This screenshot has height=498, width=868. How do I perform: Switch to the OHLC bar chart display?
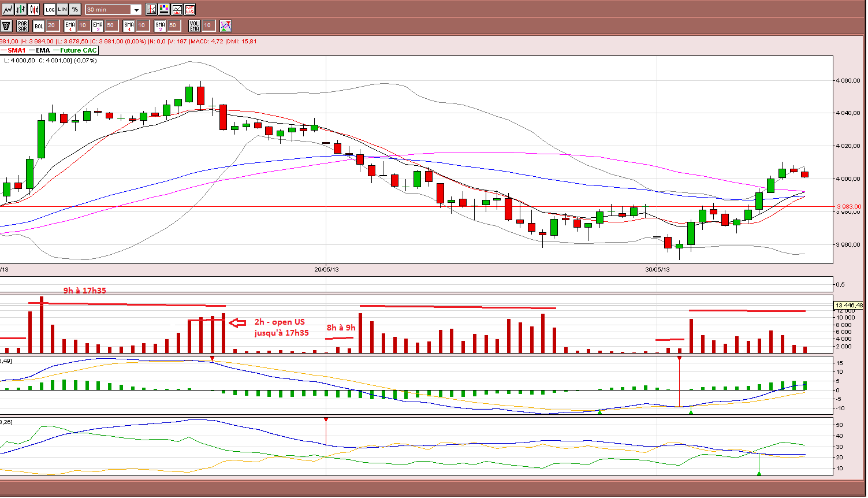tap(21, 9)
